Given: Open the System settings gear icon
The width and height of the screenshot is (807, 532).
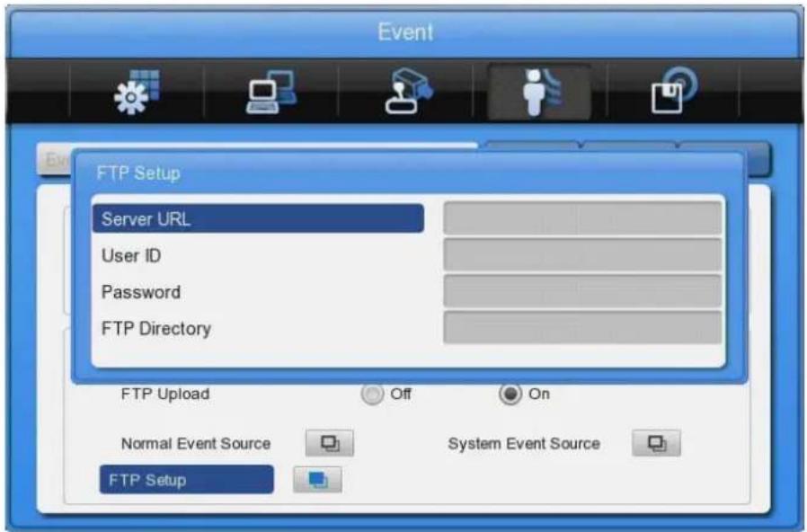Looking at the screenshot, I should click(137, 92).
